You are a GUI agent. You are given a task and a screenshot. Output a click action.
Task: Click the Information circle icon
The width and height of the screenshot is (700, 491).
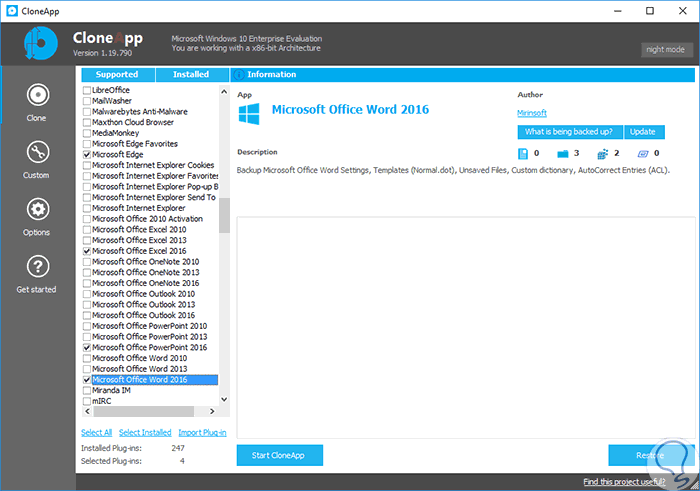click(239, 75)
